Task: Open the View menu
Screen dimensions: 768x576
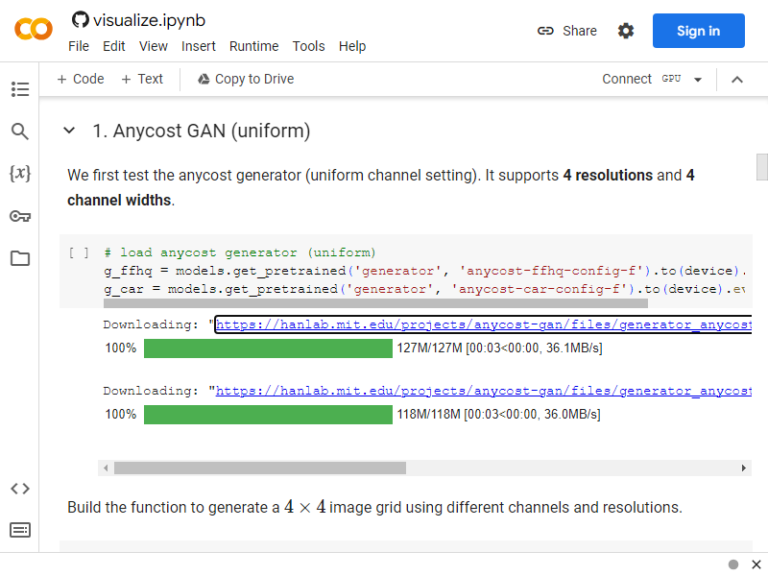Action: (153, 46)
